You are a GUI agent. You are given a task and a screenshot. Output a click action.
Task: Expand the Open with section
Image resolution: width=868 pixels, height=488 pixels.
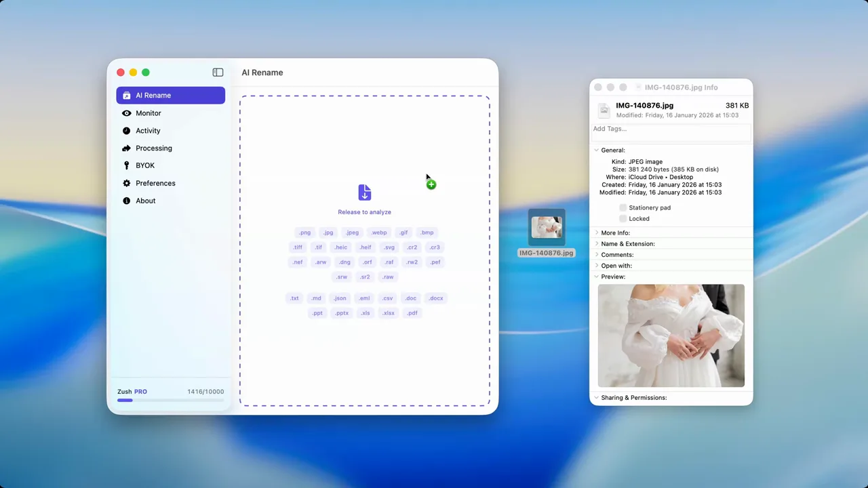tap(597, 266)
